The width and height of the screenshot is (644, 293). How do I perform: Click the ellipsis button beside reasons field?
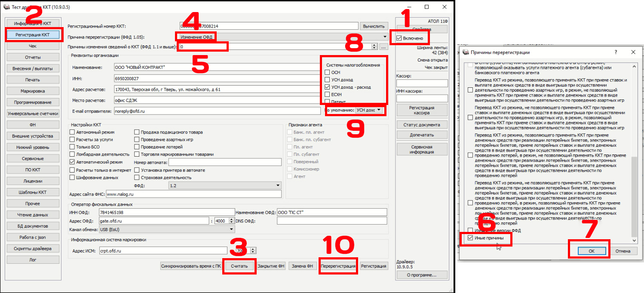pos(384,46)
